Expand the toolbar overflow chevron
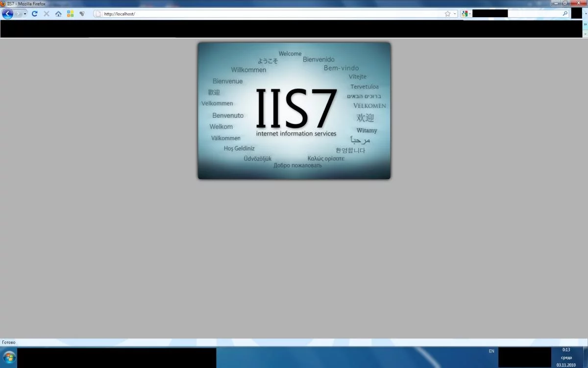588x368 pixels. [585, 24]
